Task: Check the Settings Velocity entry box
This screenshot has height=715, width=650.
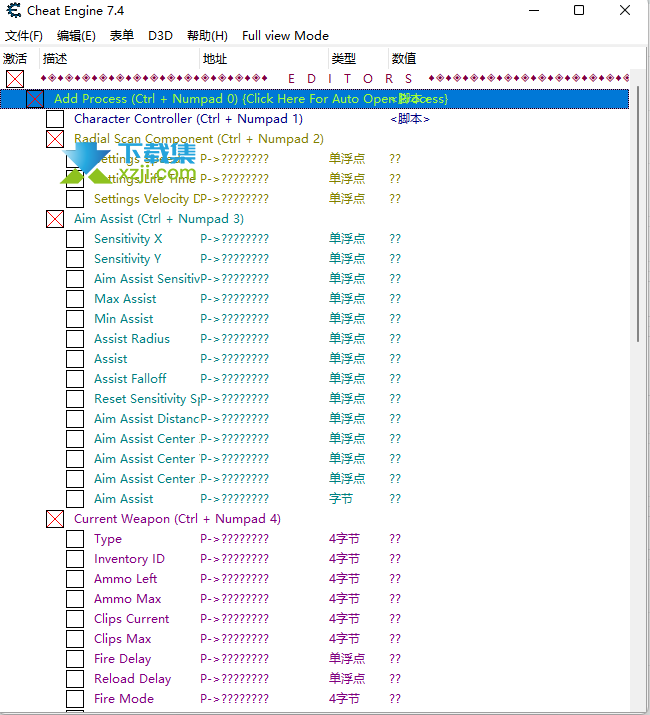Action: tap(75, 199)
